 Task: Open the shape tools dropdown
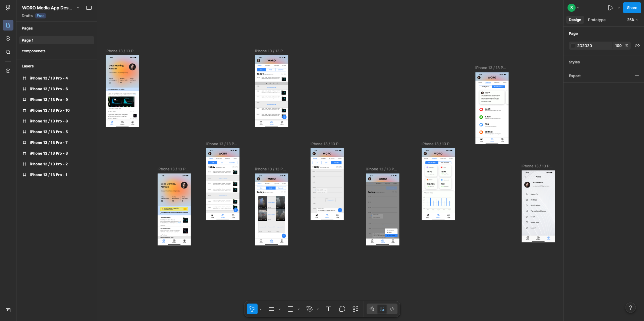pyautogui.click(x=299, y=309)
